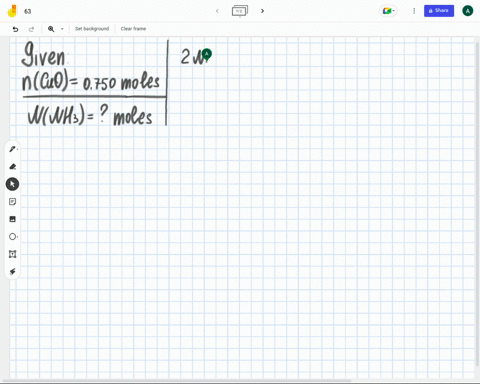Image resolution: width=480 pixels, height=384 pixels.
Task: Click the blue Share button
Action: (x=439, y=11)
